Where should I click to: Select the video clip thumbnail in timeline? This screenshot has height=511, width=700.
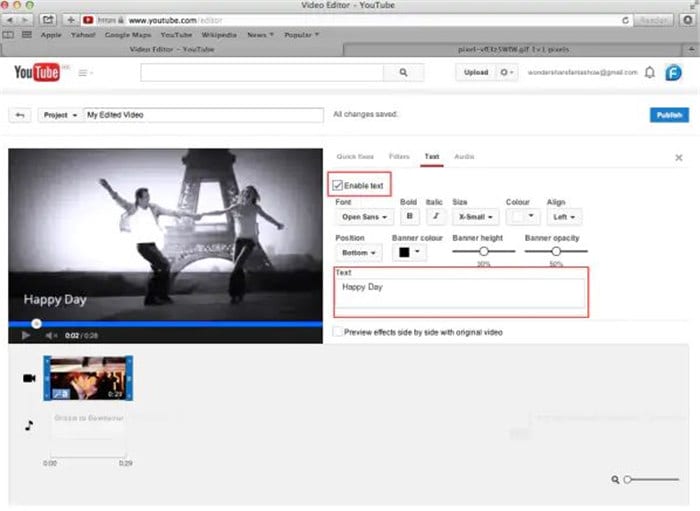tap(88, 378)
